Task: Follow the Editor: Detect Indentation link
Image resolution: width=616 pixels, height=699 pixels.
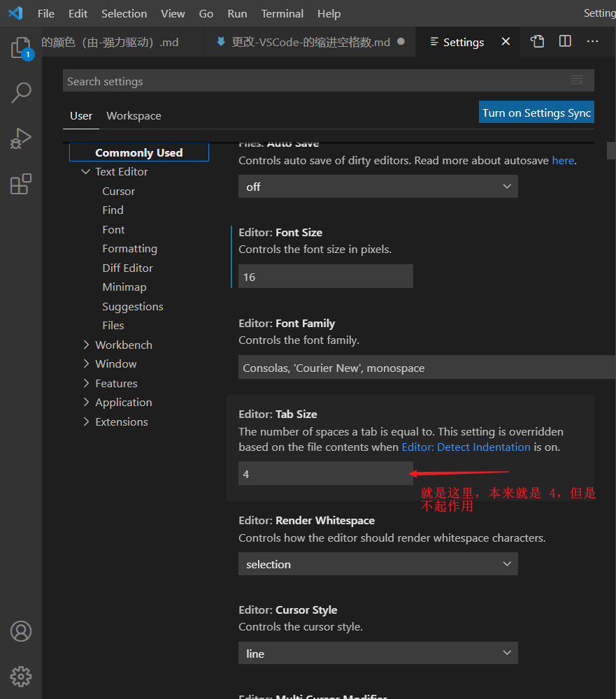Action: coord(466,447)
